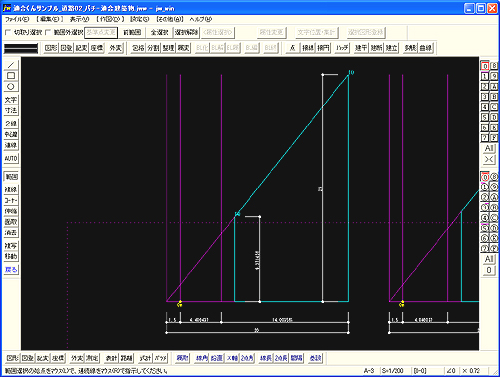This screenshot has height=377, width=500.
Task: Choose the AUTO mode tool
Action: (11, 158)
